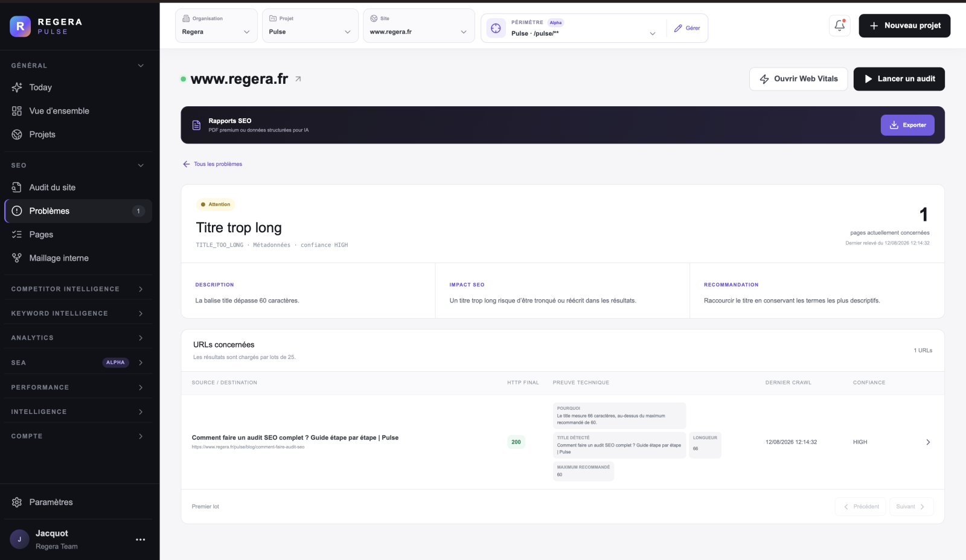Click the TITLE_TOO_LONG code text
Screen dimensions: 966x560
coord(219,245)
